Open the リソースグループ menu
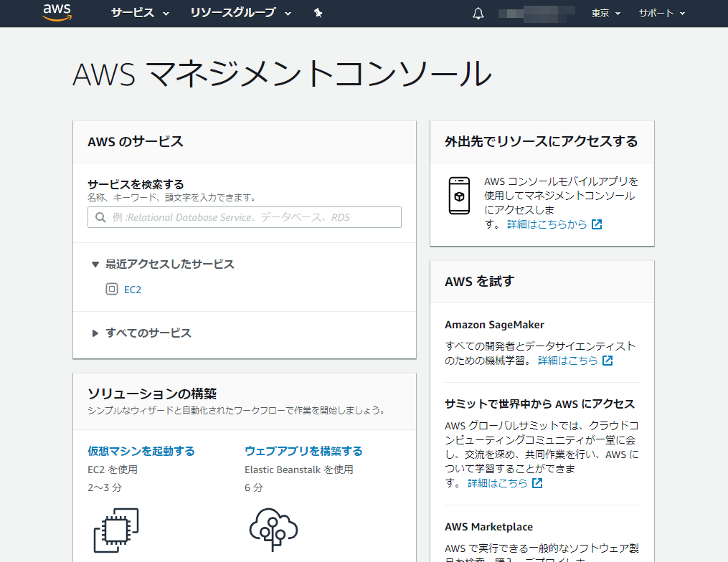This screenshot has height=562, width=728. coord(240,13)
